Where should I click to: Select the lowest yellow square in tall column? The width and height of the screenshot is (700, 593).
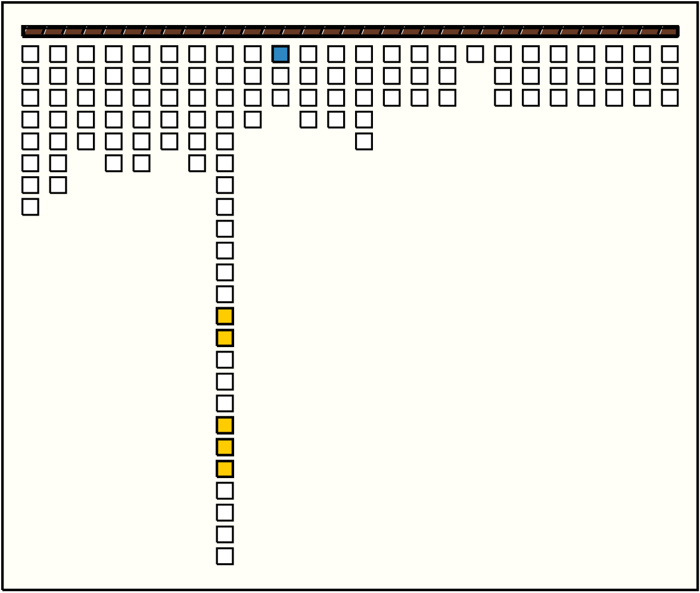pyautogui.click(x=225, y=469)
